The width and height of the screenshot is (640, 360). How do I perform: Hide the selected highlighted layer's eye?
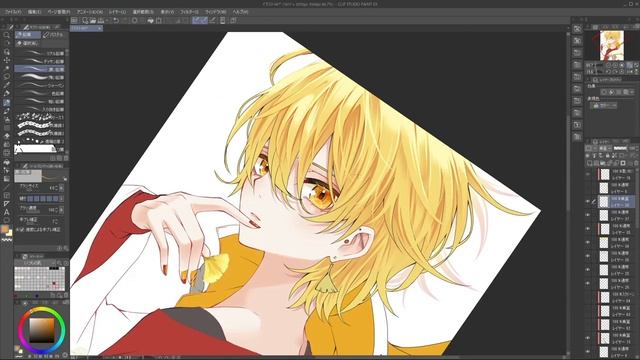(x=588, y=201)
